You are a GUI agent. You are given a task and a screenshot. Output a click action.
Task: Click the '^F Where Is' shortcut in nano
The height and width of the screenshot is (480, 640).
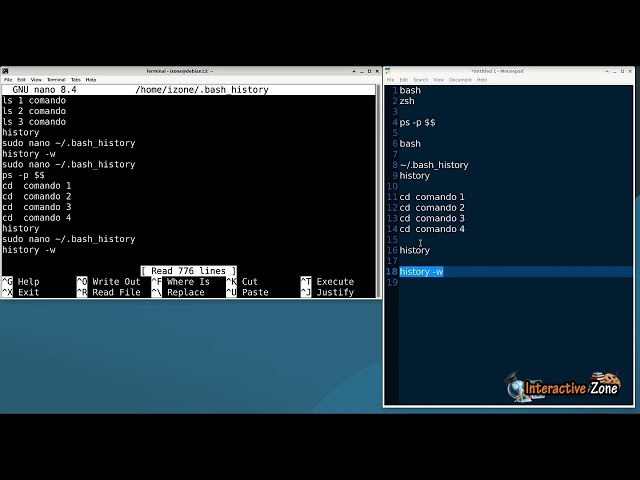(180, 282)
